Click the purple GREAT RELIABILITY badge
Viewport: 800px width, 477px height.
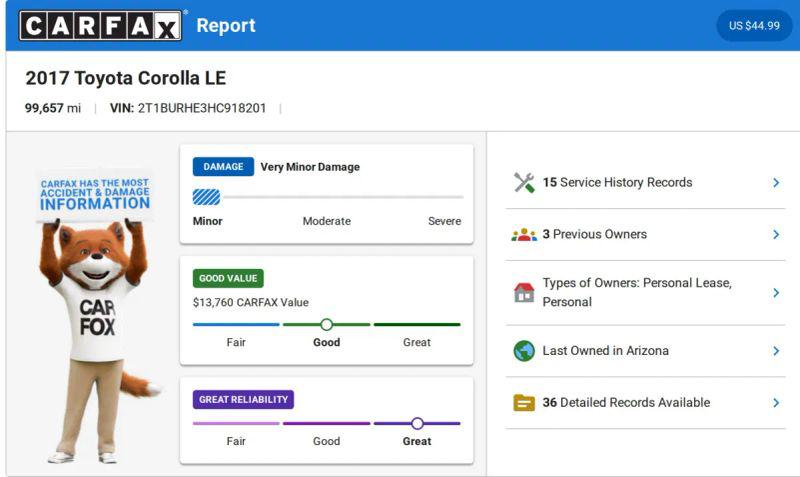[x=243, y=399]
